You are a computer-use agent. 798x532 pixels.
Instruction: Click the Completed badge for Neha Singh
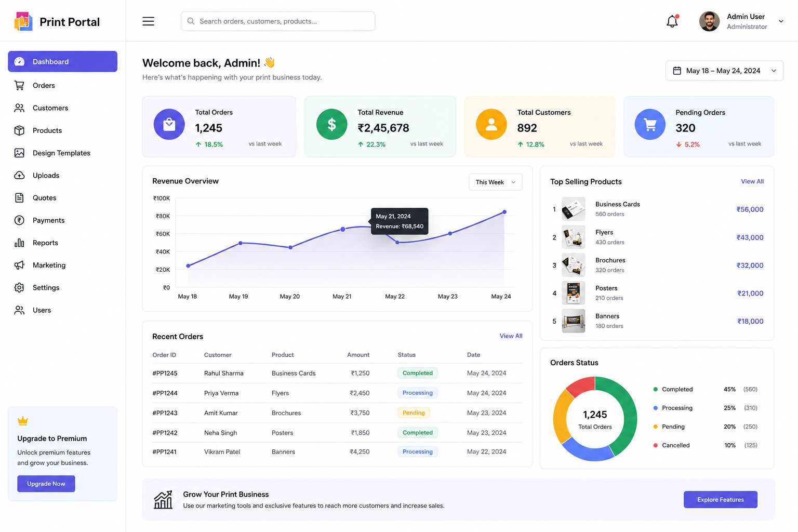coord(418,433)
